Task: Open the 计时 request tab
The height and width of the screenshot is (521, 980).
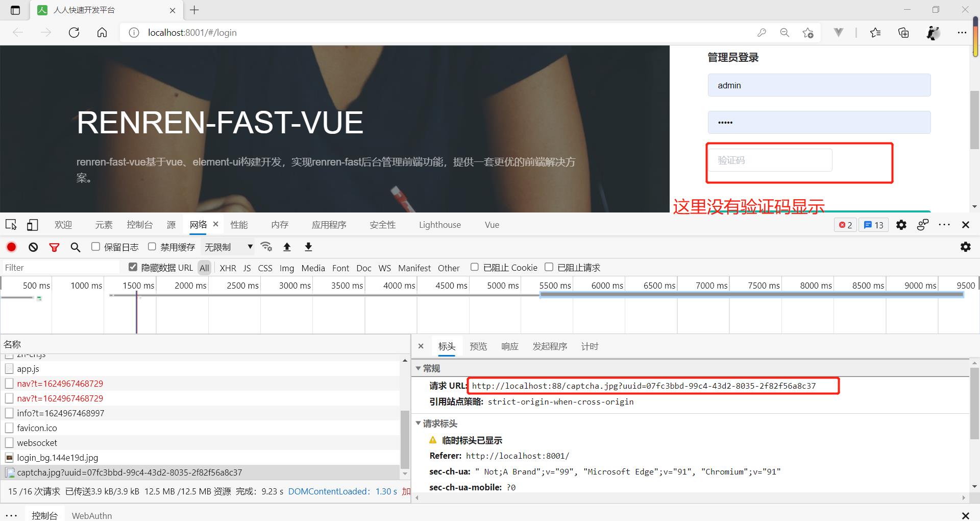Action: tap(590, 346)
